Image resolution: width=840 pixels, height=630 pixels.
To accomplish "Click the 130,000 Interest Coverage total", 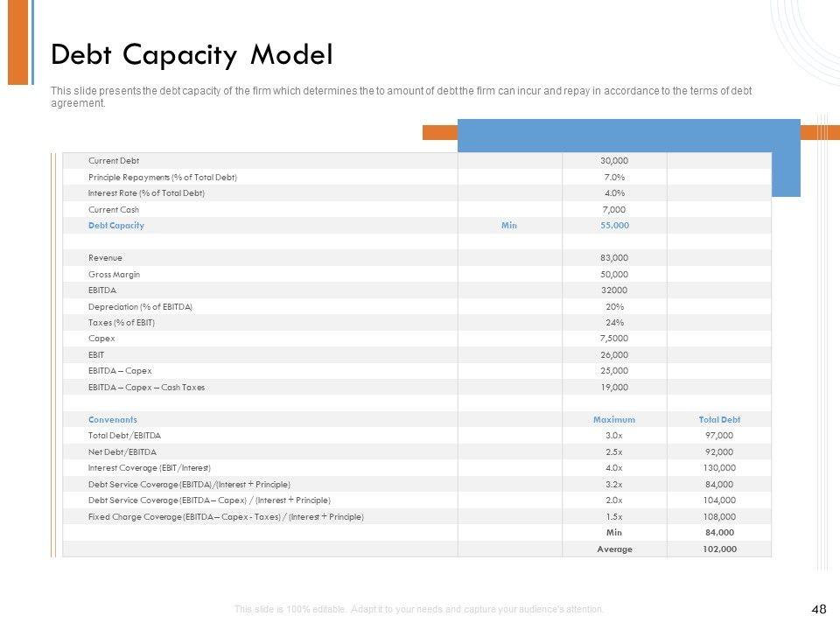I will 719,468.
